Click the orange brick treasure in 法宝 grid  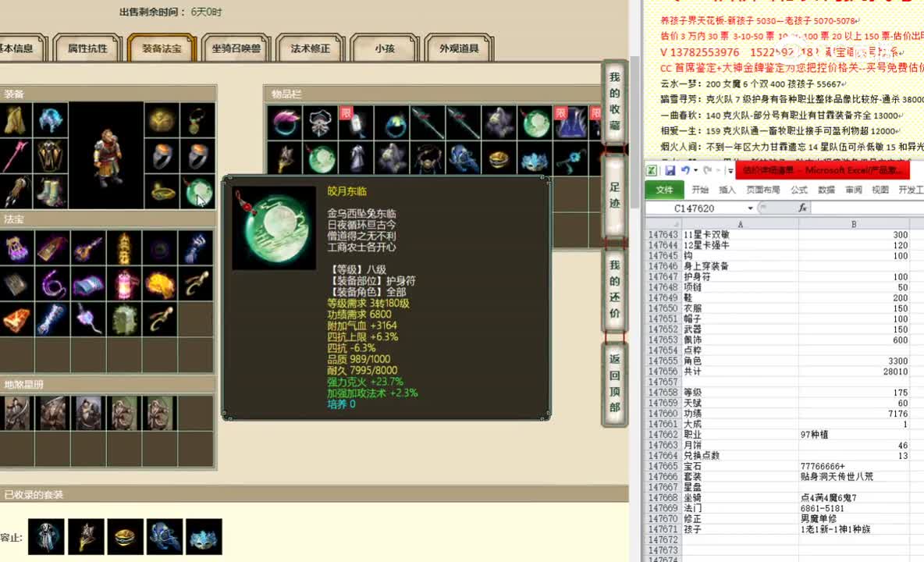point(16,320)
